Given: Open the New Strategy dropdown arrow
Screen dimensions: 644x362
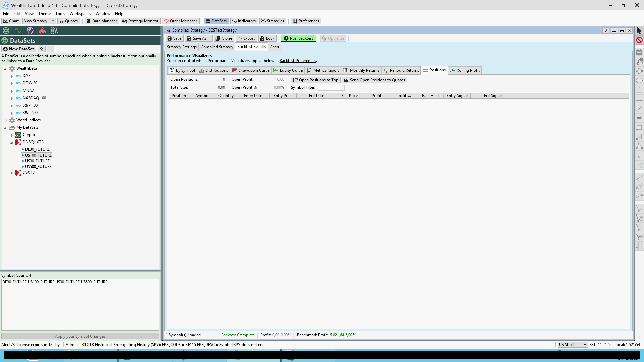Looking at the screenshot, I should coord(53,21).
